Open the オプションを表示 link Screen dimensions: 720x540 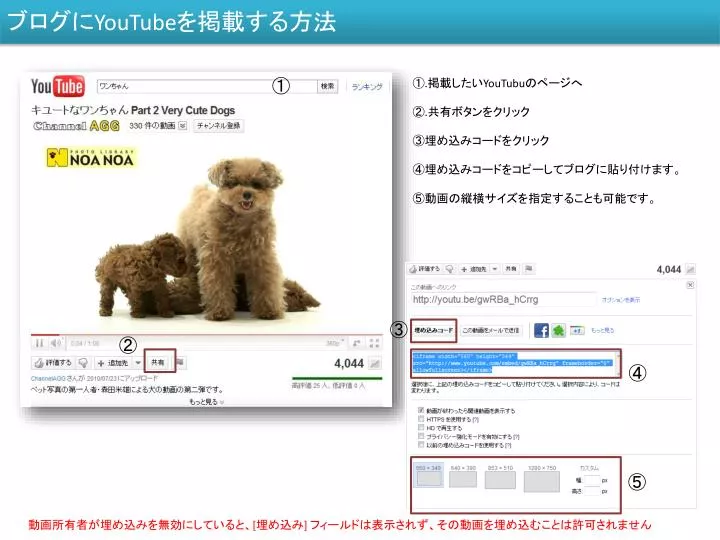click(621, 300)
